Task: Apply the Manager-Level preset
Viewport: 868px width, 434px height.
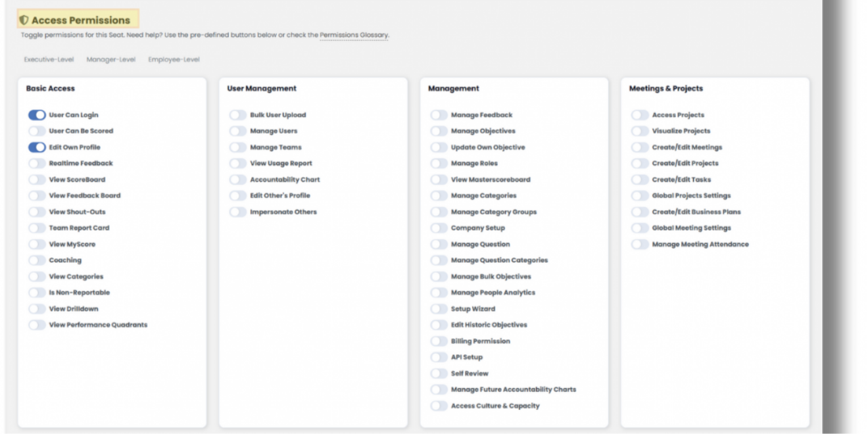Action: pyautogui.click(x=110, y=60)
